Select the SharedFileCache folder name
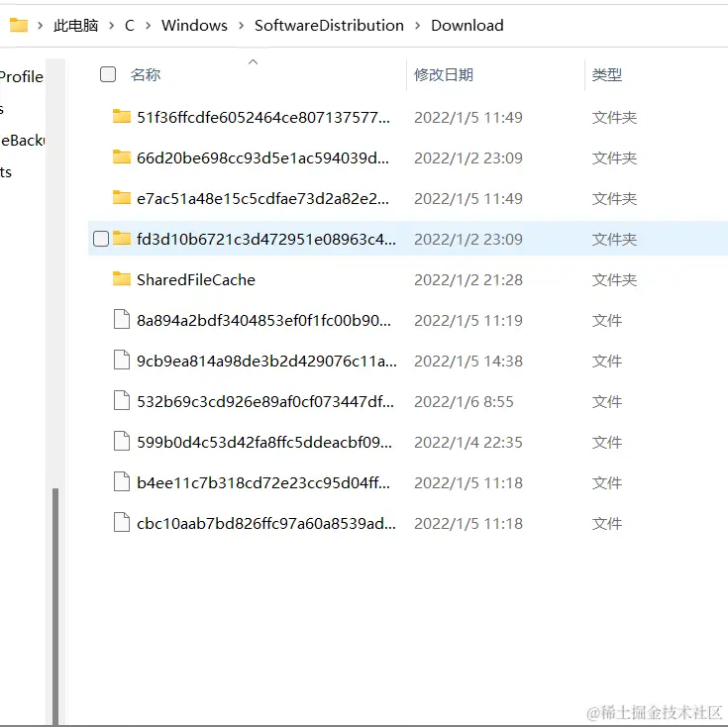 [x=196, y=280]
